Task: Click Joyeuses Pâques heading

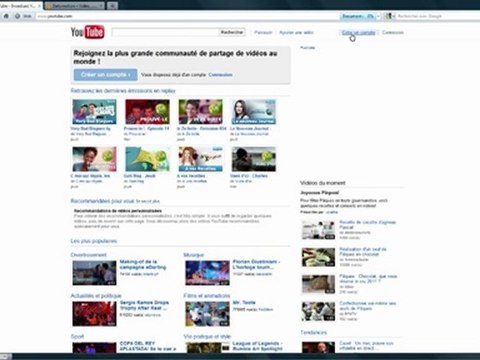Action: point(319,193)
